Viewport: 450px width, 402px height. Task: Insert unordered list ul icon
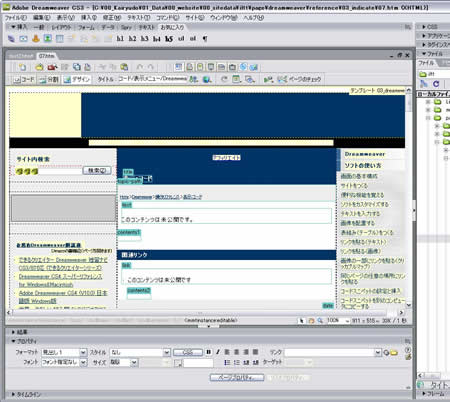pyautogui.click(x=181, y=39)
